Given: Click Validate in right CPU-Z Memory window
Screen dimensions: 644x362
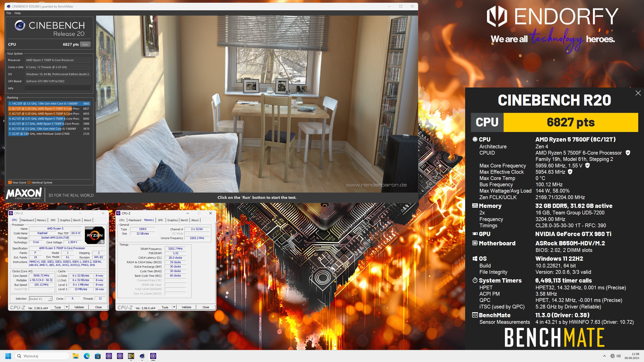Looking at the screenshot, I should [x=186, y=307].
